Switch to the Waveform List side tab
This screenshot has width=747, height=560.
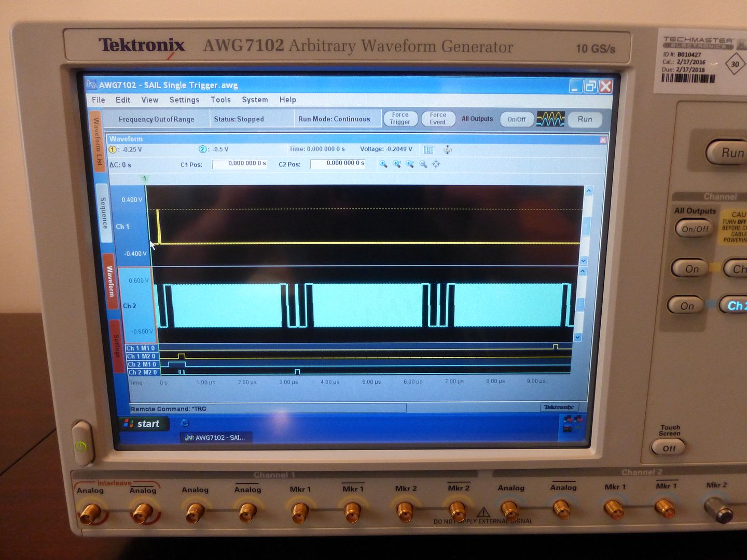96,142
